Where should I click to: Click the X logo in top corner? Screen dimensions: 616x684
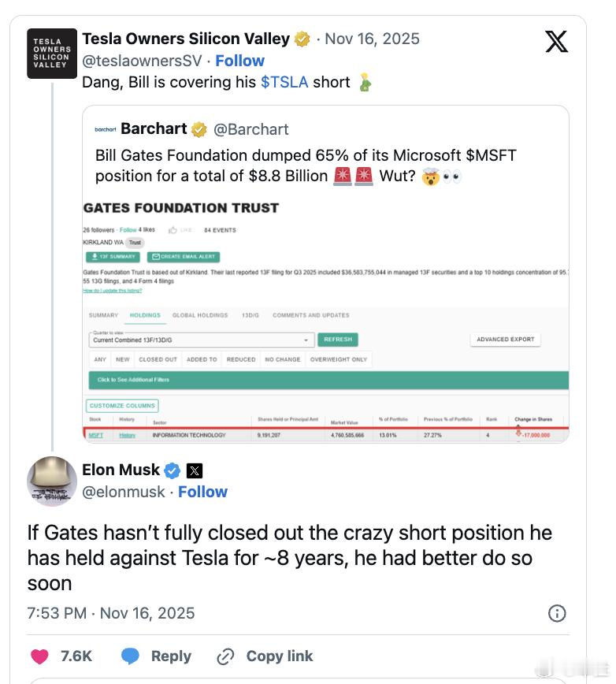(x=556, y=42)
